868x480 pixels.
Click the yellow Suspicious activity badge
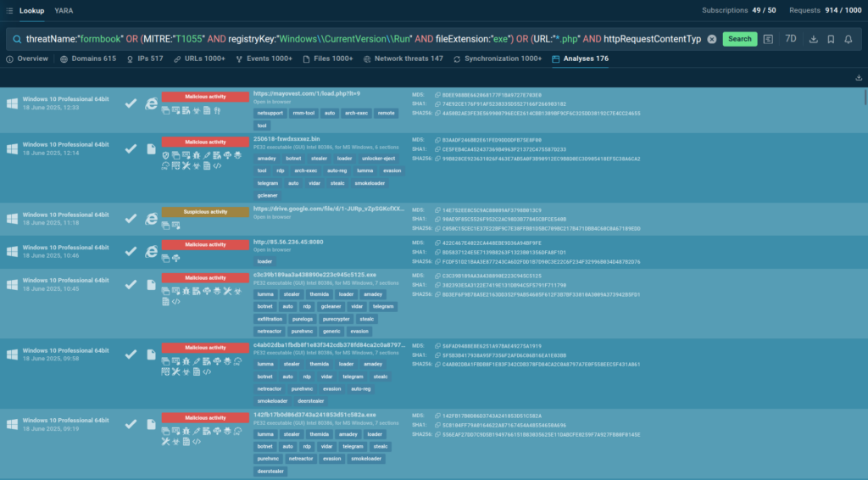coord(205,211)
